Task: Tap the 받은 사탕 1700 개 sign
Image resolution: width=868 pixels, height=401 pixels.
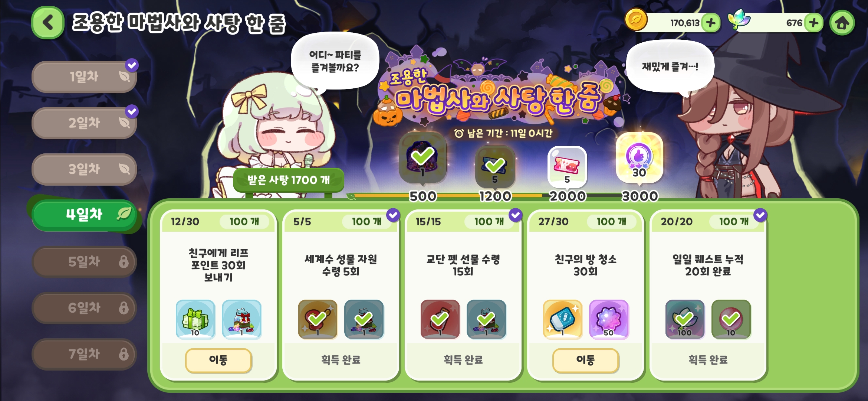Action: point(289,180)
